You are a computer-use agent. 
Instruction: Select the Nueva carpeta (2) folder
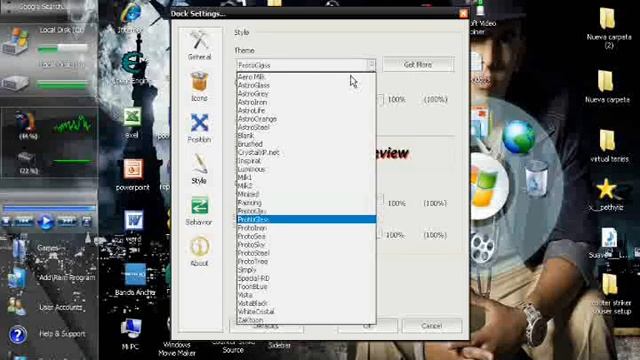608,28
